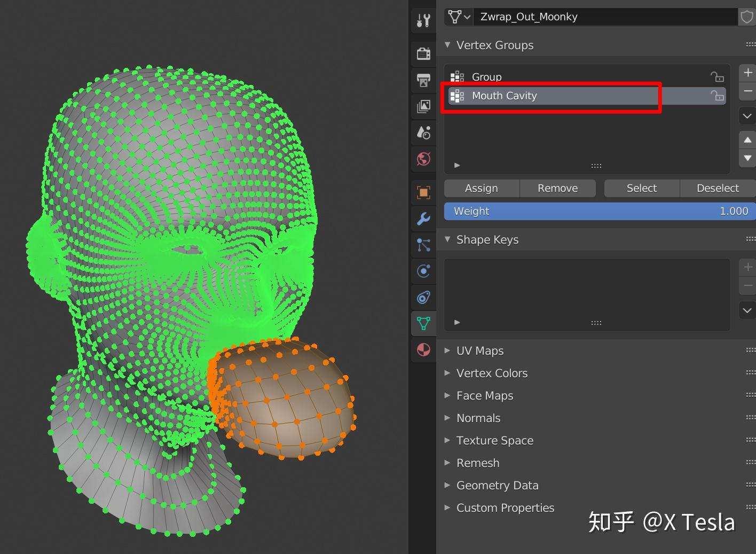This screenshot has height=554, width=756.
Task: Click the Assign button for vertex weights
Action: pyautogui.click(x=481, y=188)
